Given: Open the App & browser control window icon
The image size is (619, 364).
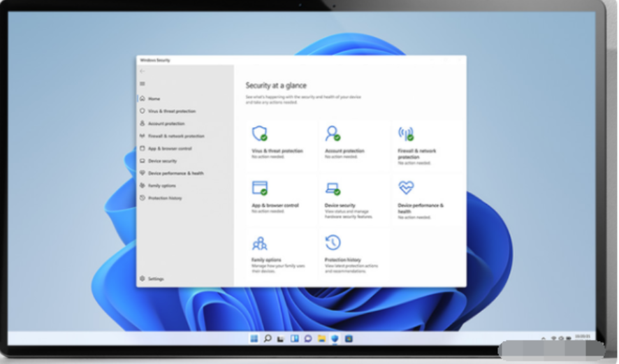Looking at the screenshot, I should pos(259,188).
